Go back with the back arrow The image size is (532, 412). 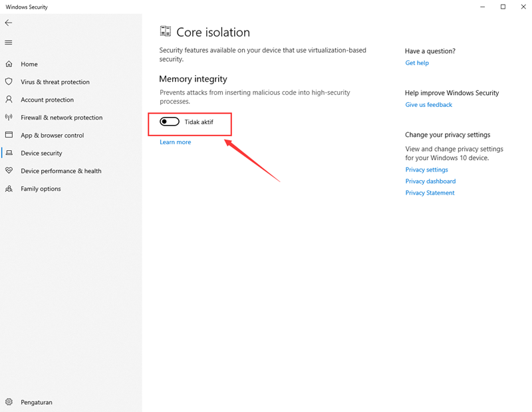click(9, 23)
